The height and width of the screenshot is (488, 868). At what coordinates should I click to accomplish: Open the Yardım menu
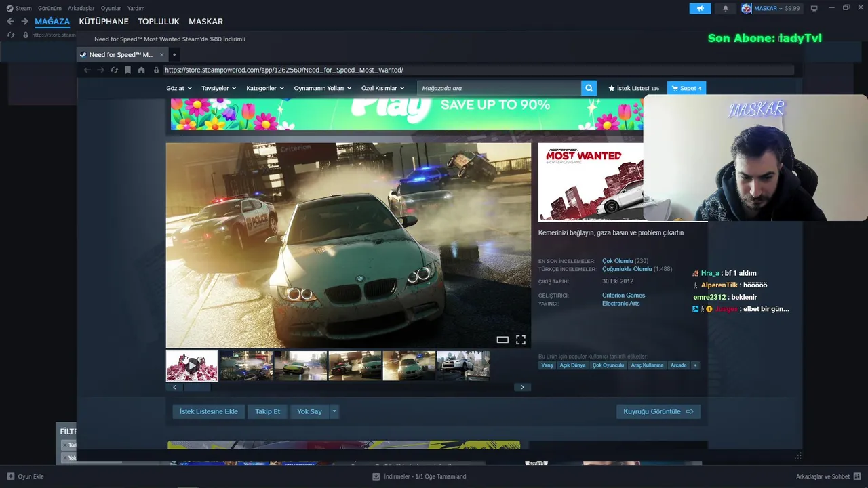136,8
